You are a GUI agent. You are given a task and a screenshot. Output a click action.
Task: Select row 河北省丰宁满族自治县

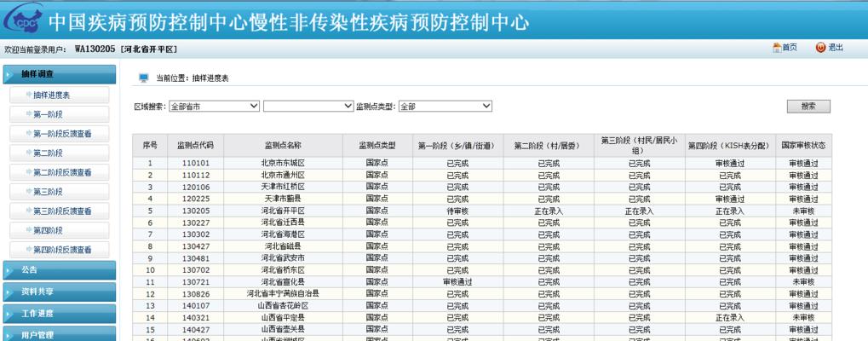(x=482, y=293)
